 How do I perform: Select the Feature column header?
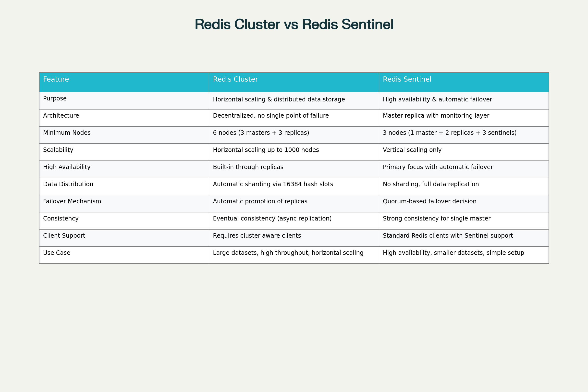click(56, 79)
